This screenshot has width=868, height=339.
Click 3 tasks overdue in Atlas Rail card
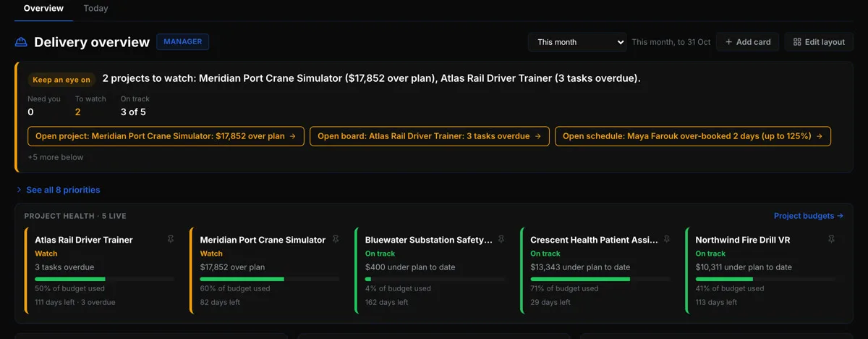click(64, 267)
